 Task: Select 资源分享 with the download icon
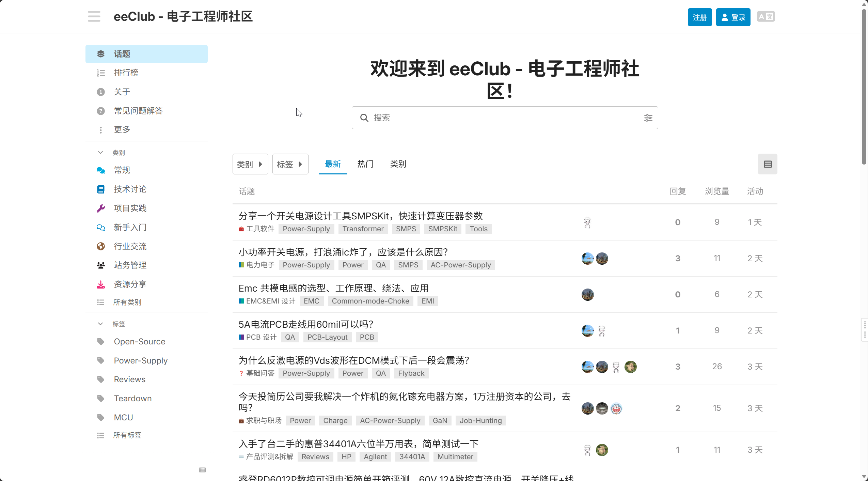101,284
